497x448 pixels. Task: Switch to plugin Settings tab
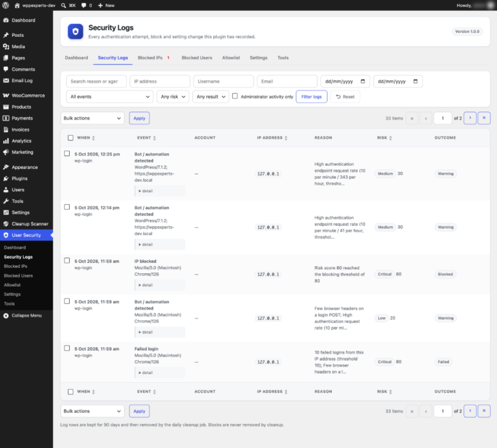[x=259, y=58]
